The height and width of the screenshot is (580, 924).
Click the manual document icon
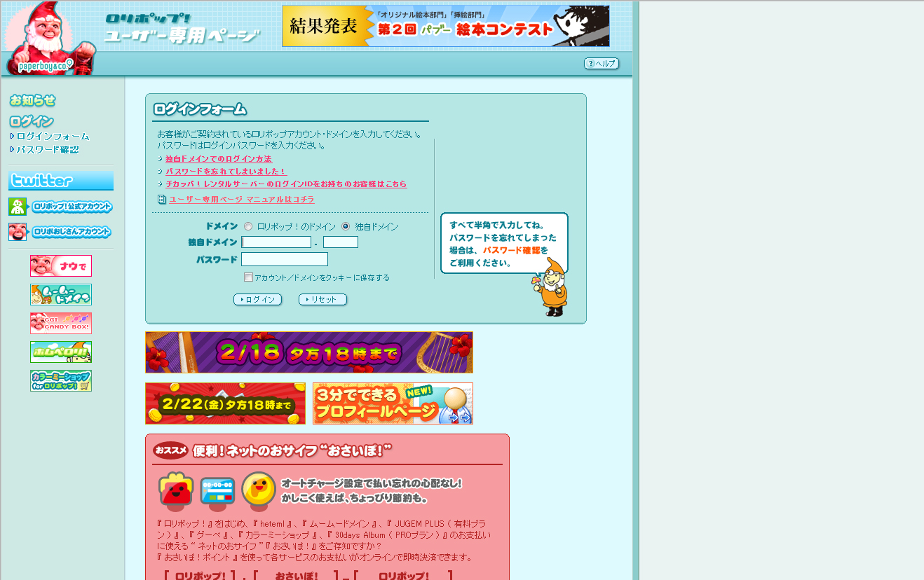click(x=162, y=200)
